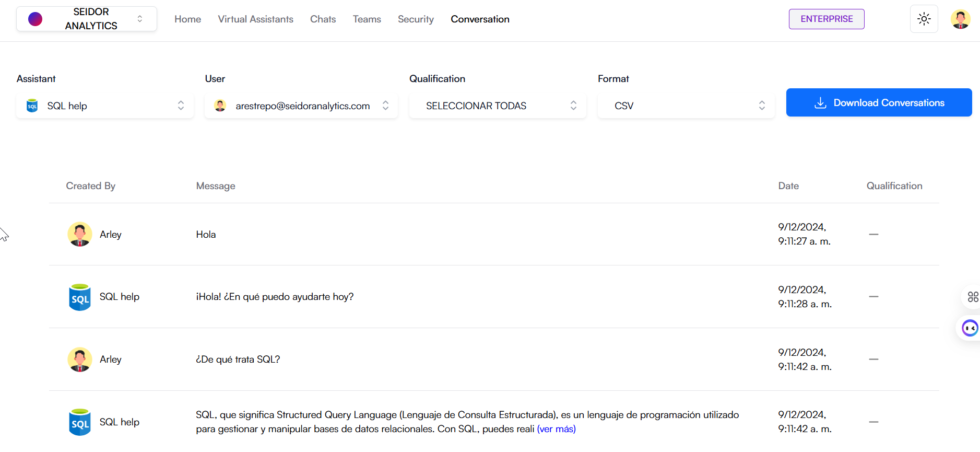This screenshot has height=452, width=980.
Task: Expand the Qualification SELECCIONAR TODAS dropdown
Action: [x=498, y=106]
